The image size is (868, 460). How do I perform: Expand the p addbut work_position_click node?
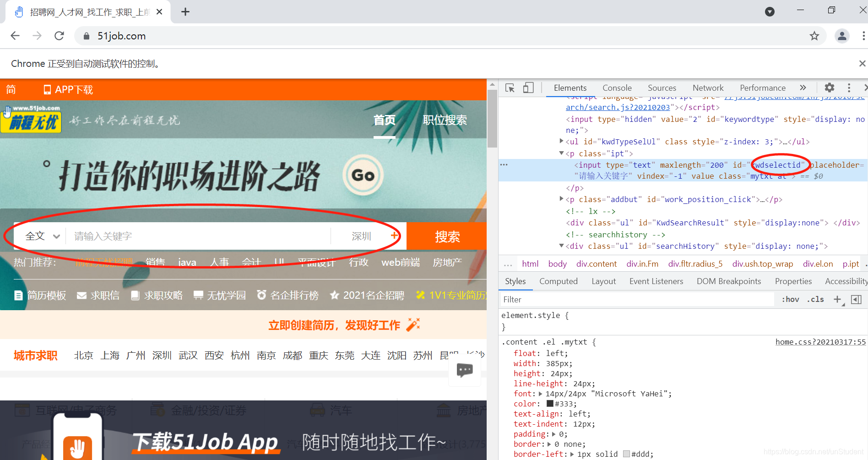562,199
